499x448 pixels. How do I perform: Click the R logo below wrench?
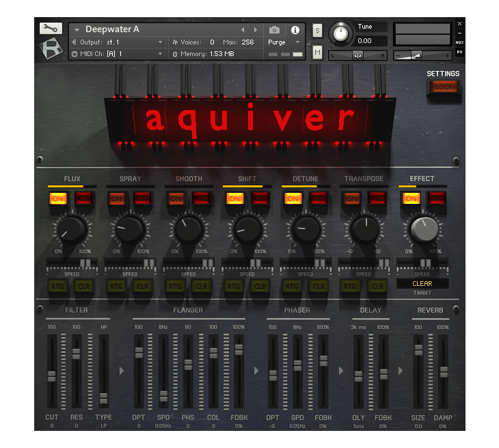(x=51, y=48)
